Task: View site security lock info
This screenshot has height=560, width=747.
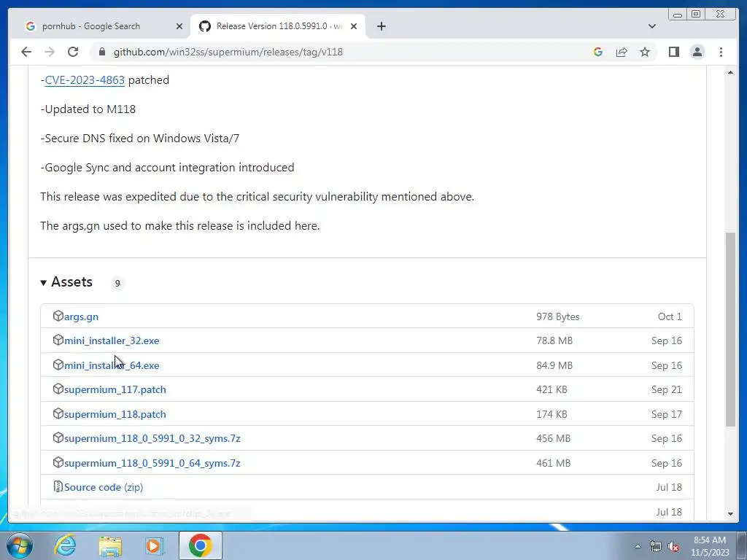Action: tap(102, 52)
